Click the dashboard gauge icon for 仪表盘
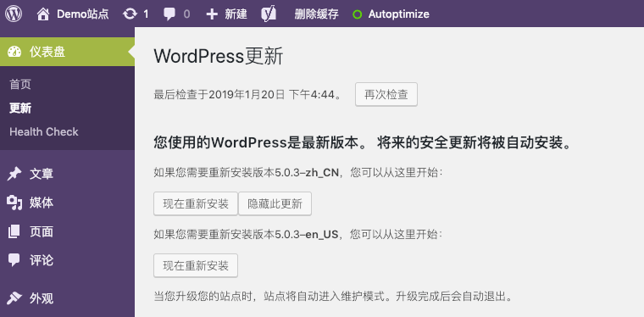This screenshot has width=644, height=317. 14,52
